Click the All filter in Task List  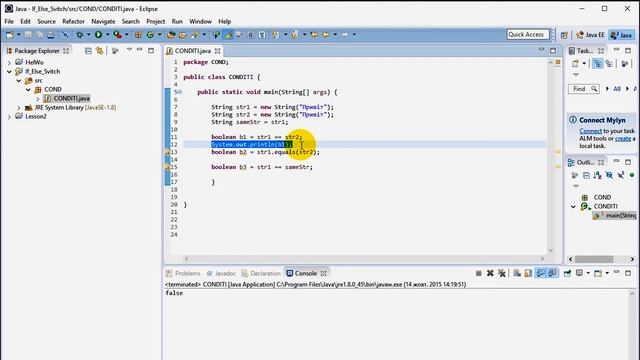coord(617,89)
